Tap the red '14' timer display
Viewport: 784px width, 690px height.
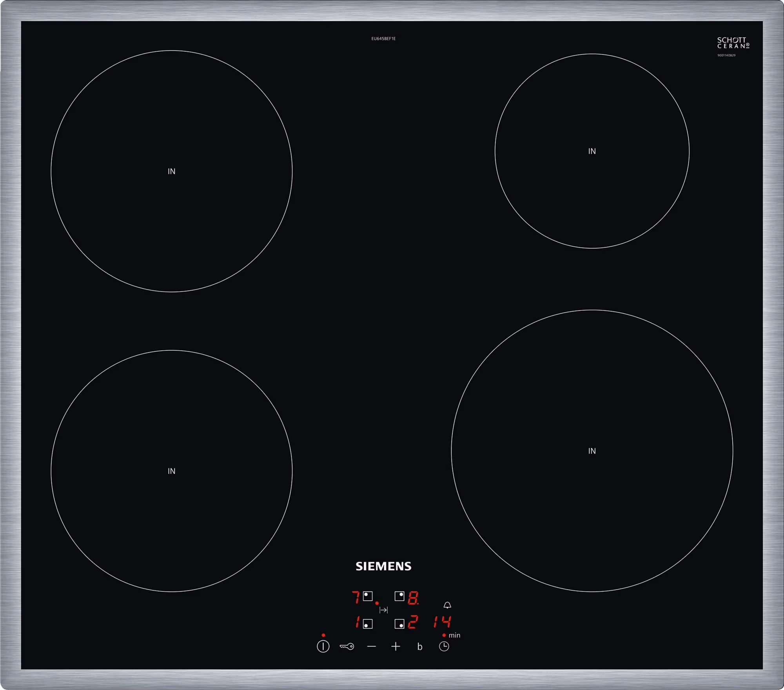442,622
